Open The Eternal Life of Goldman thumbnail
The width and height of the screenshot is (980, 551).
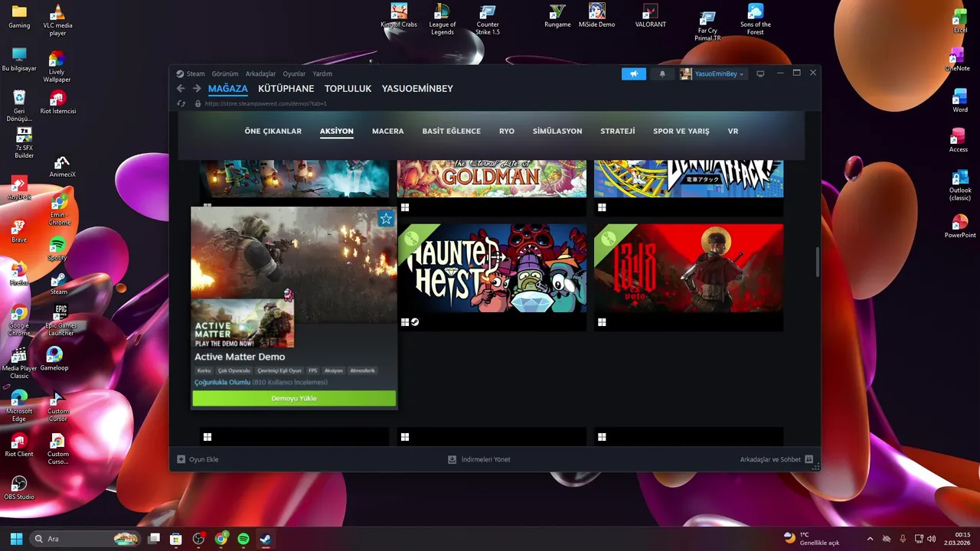coord(492,178)
